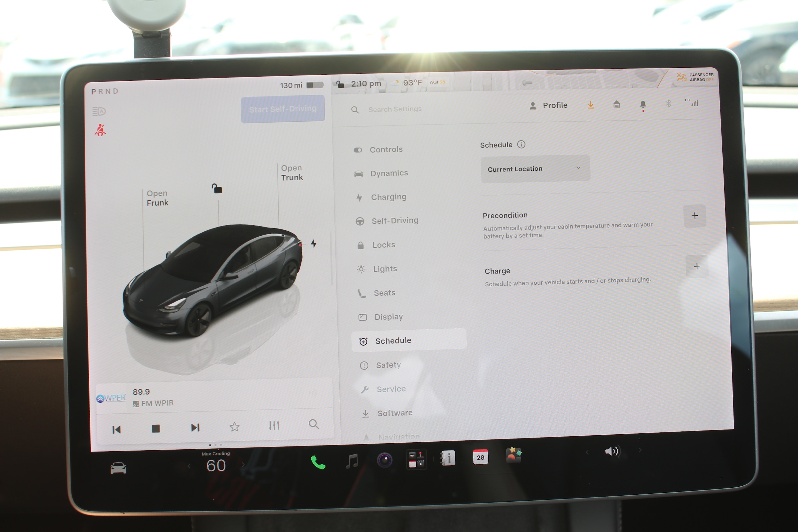The height and width of the screenshot is (532, 798).
Task: Toggle the auto high beam headlight icon
Action: [x=99, y=111]
